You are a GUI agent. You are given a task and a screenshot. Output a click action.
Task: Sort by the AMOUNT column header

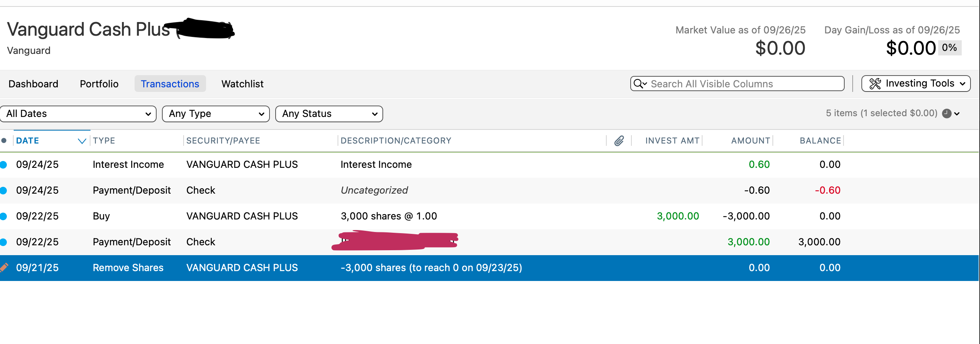[x=750, y=140]
